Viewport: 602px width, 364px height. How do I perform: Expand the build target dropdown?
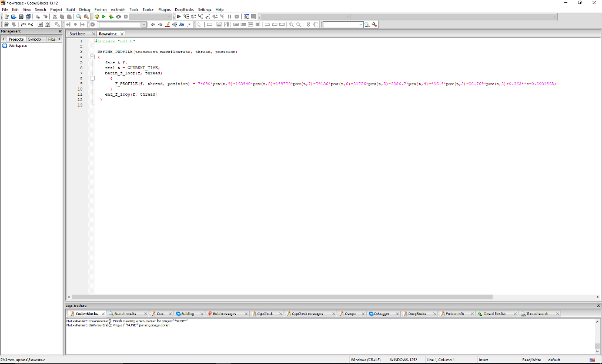point(169,16)
